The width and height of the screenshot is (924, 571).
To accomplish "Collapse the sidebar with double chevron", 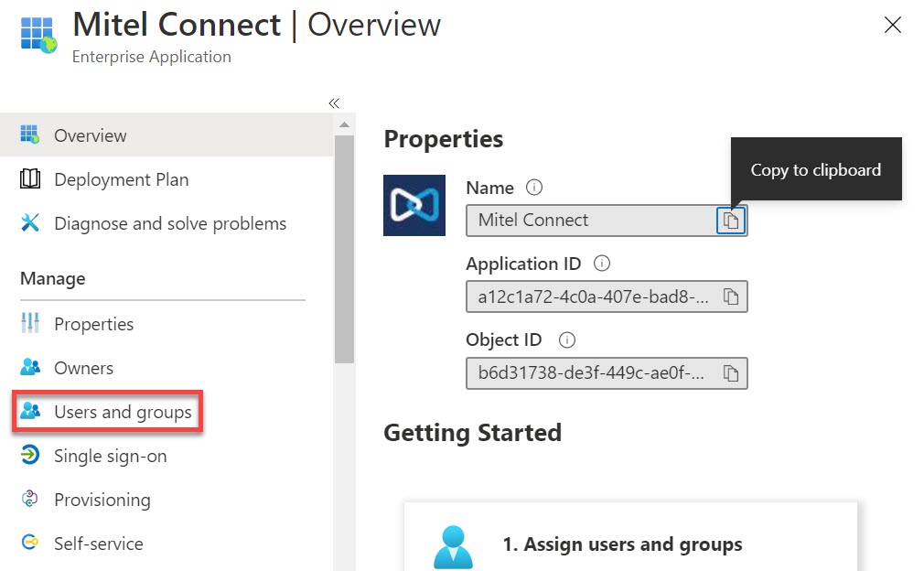I will (334, 103).
